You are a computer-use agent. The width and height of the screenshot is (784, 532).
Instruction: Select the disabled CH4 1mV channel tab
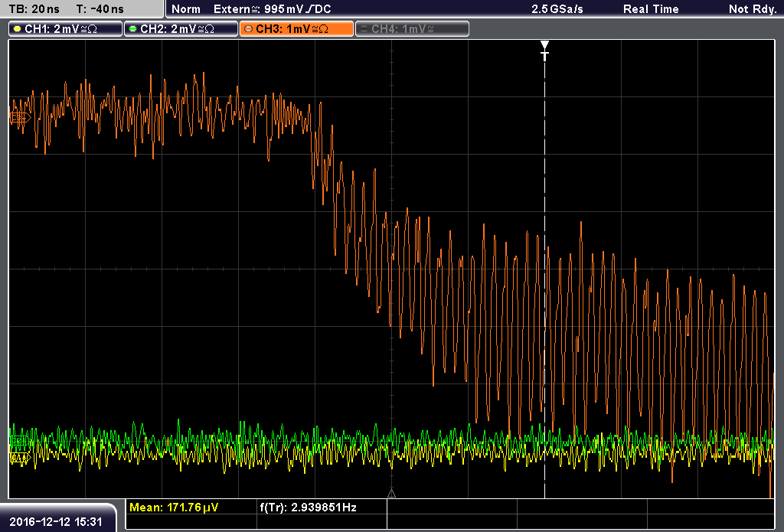[x=412, y=29]
